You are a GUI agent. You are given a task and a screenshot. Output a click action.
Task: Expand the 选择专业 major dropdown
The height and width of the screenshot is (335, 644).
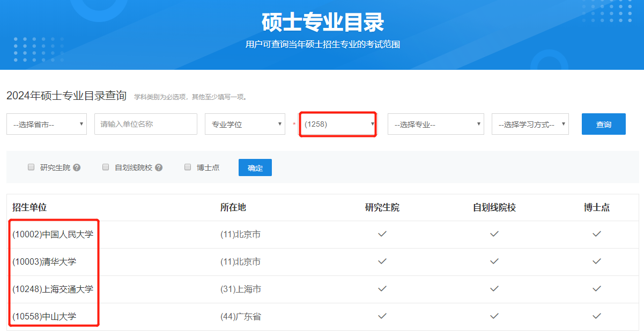pos(435,124)
